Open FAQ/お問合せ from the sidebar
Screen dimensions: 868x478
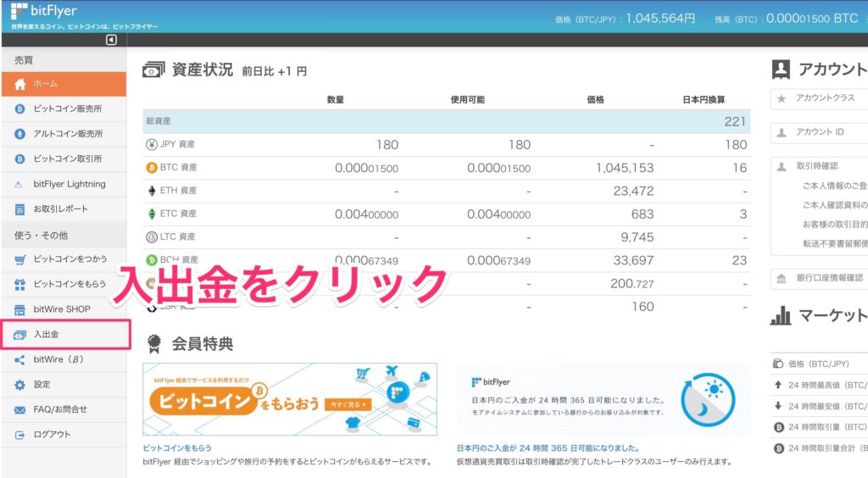[x=60, y=409]
